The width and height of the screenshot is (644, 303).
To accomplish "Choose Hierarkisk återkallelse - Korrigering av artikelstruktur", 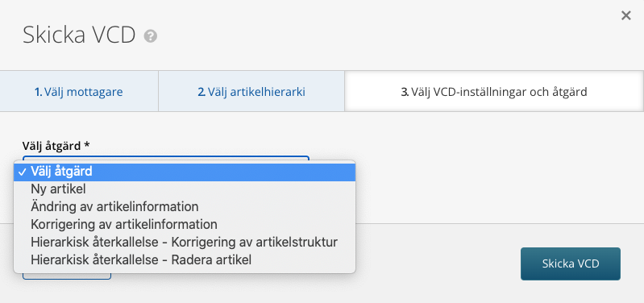I will click(185, 243).
